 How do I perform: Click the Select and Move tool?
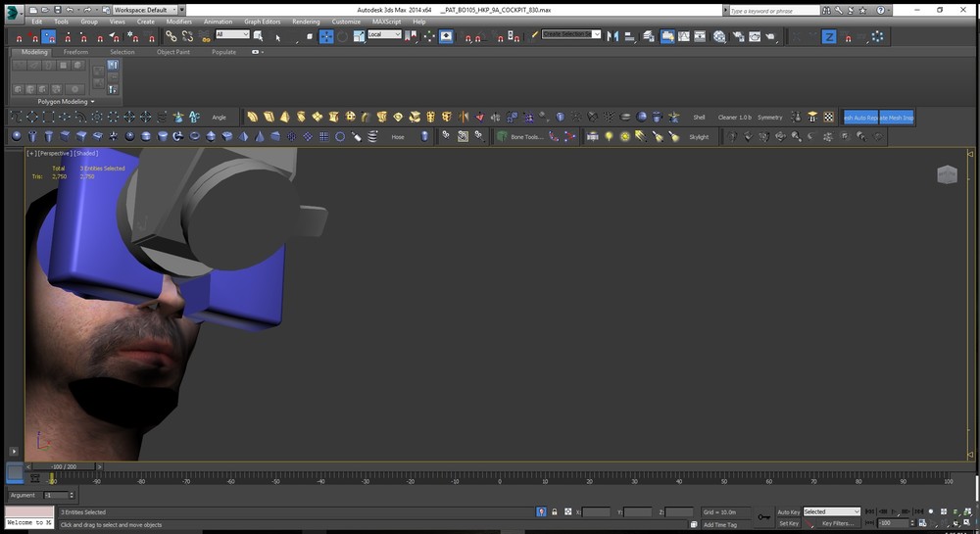327,36
